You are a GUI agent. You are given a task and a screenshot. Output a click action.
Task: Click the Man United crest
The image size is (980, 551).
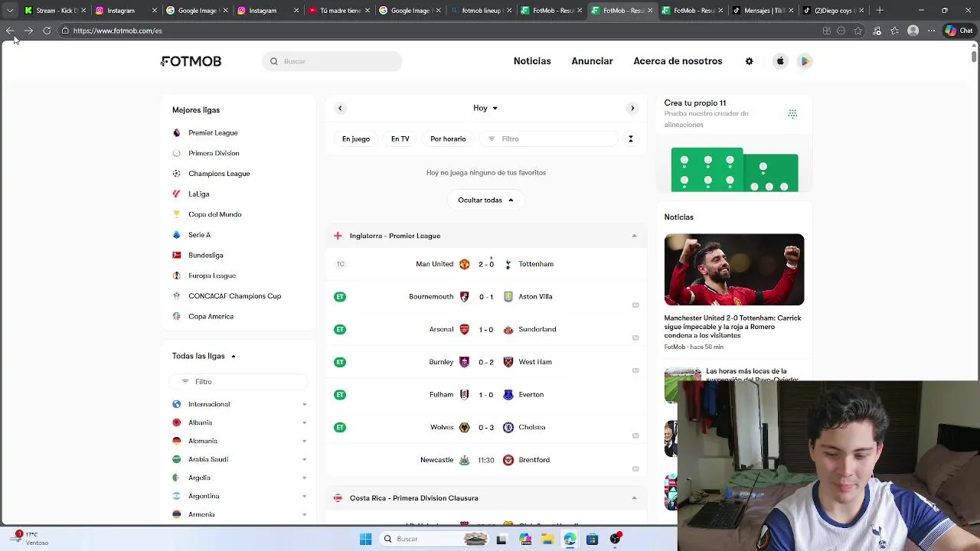pos(464,264)
